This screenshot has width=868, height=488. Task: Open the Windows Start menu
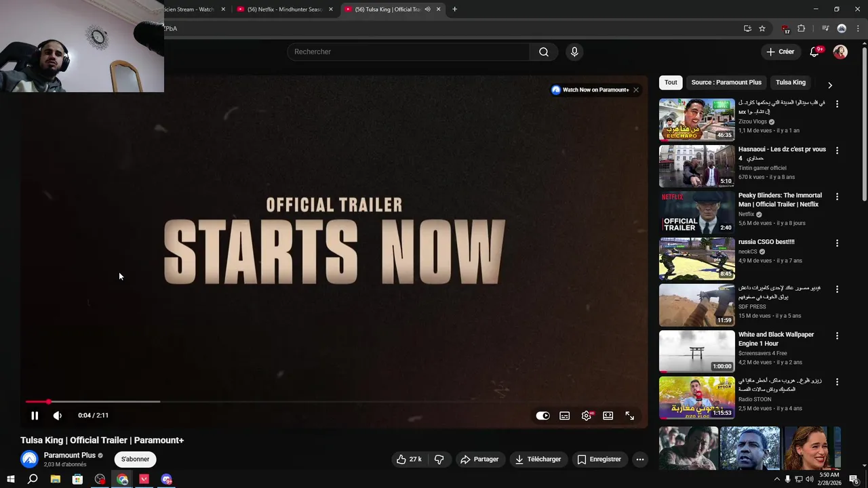pyautogui.click(x=10, y=479)
